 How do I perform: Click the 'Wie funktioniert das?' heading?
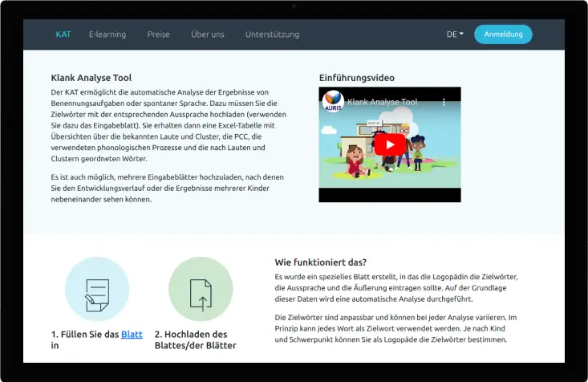click(321, 262)
